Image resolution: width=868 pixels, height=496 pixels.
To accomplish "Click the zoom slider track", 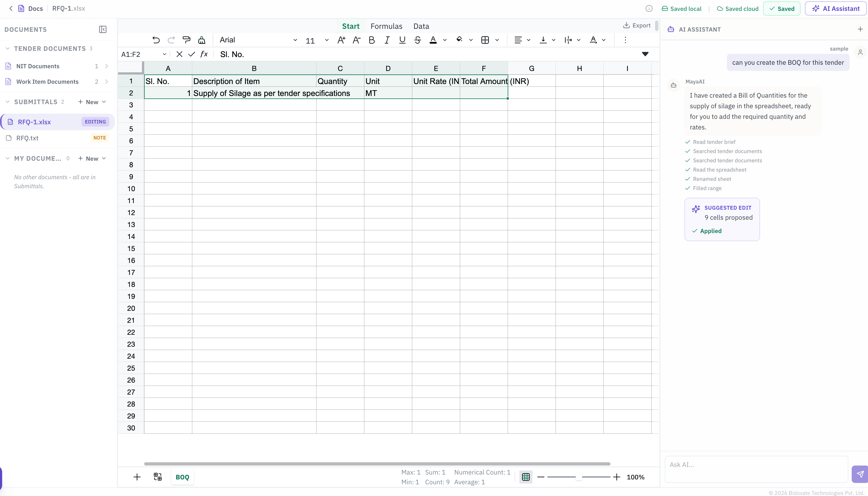I will coord(578,477).
